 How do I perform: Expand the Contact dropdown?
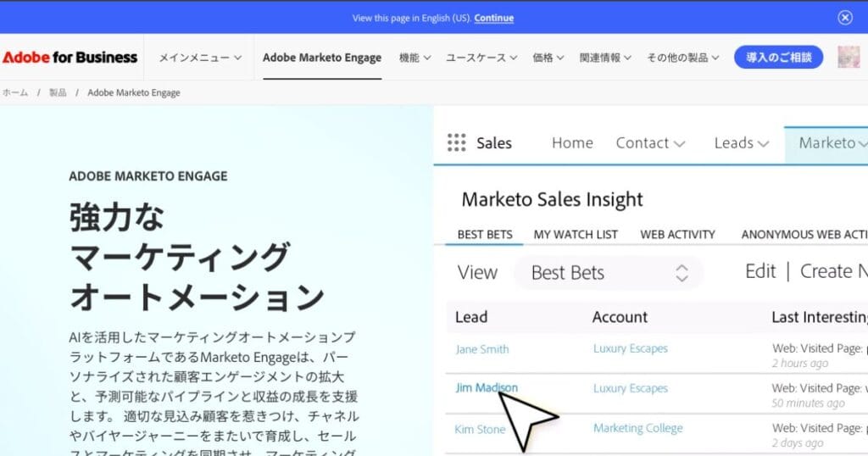pos(650,143)
